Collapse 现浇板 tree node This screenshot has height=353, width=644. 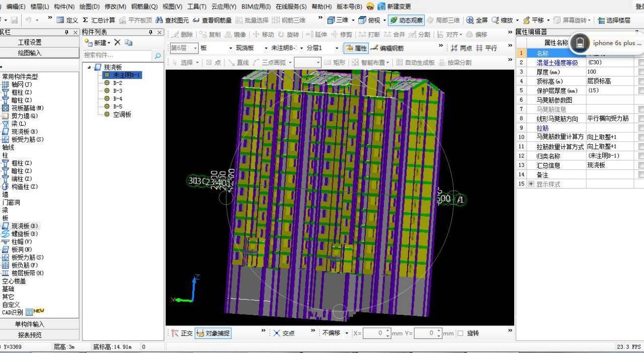[90, 67]
